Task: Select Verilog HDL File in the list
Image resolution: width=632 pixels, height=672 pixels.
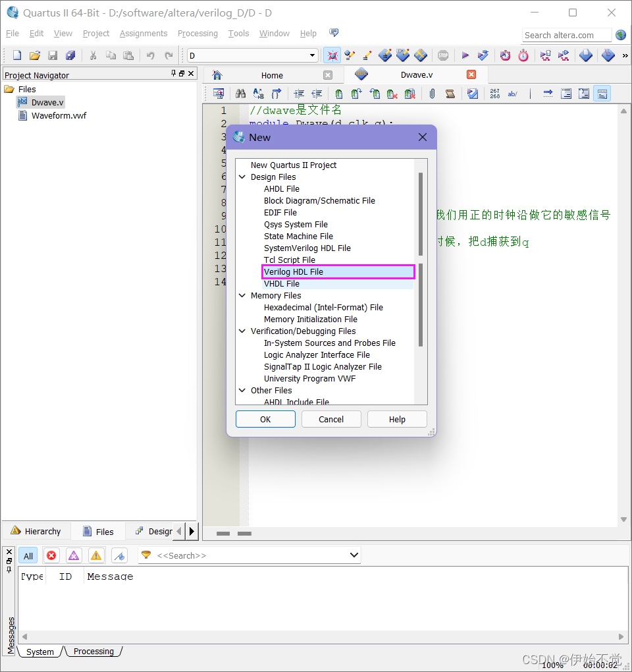Action: coord(338,271)
